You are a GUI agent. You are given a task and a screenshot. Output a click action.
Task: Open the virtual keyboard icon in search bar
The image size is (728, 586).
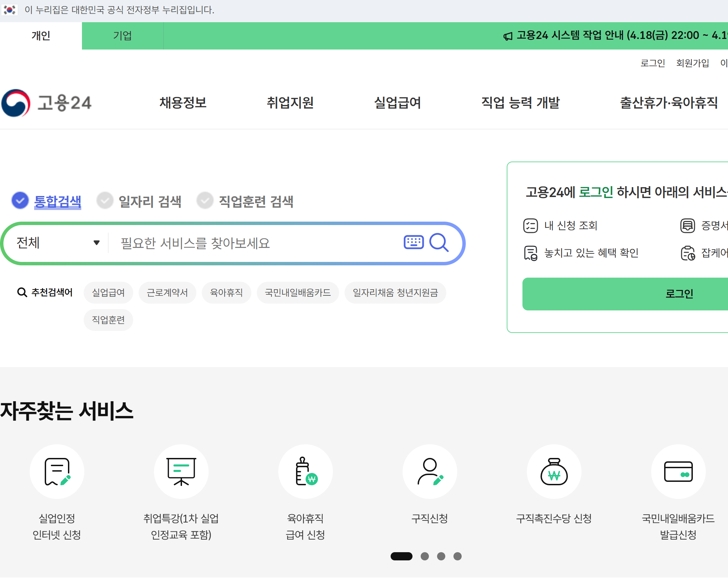coord(414,242)
